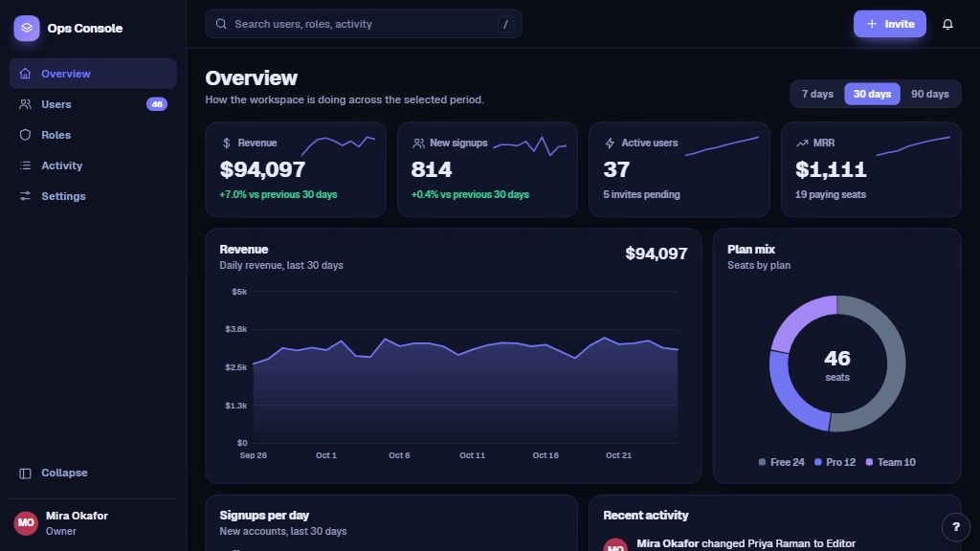Click the search magnifier icon
The width and height of the screenshot is (980, 551).
221,24
